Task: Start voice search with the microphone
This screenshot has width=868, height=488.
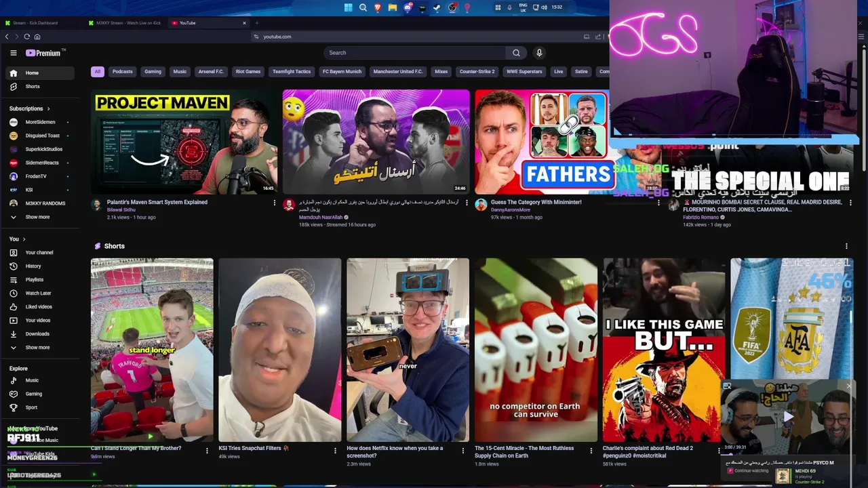Action: click(x=539, y=53)
